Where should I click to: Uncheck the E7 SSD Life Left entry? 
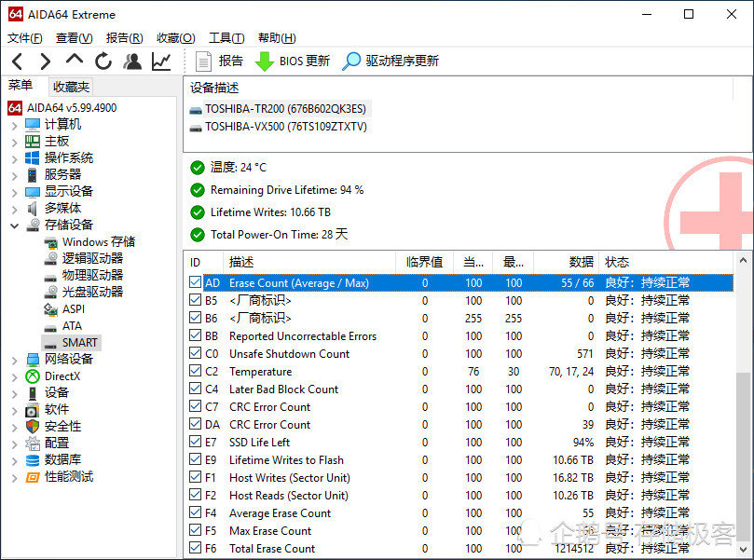pos(194,442)
